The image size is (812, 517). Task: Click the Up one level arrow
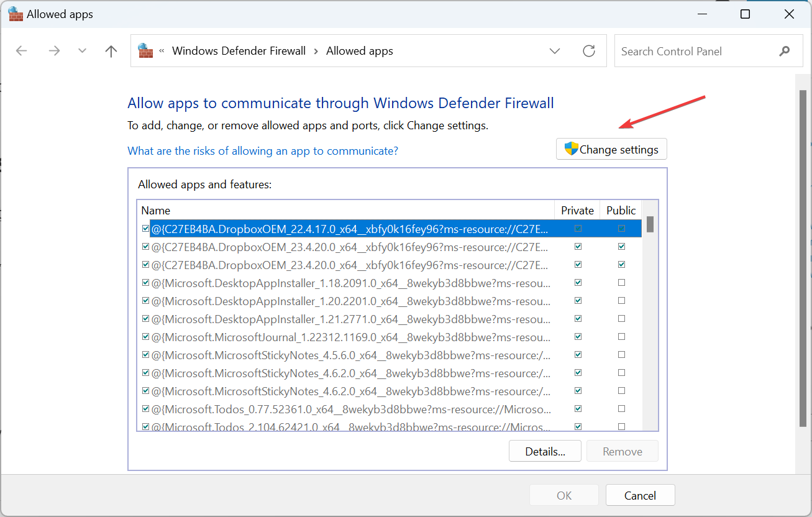(x=111, y=51)
